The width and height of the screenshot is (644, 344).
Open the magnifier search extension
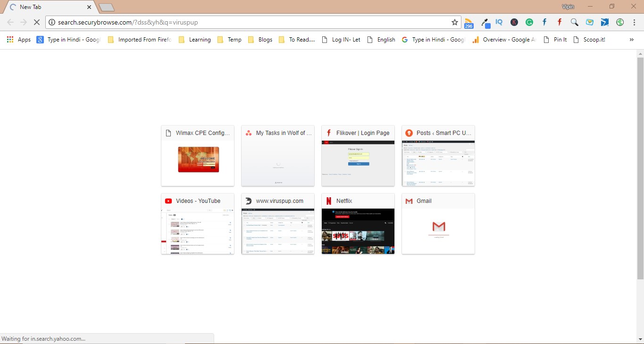click(574, 22)
